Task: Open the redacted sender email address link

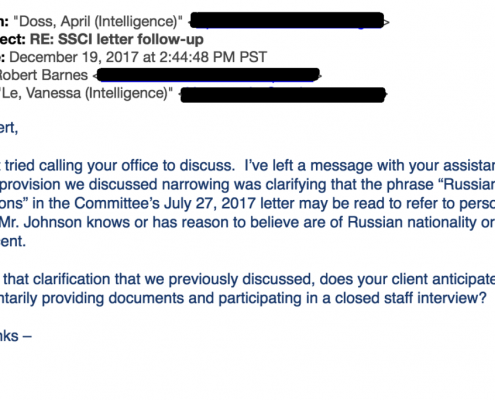Action: (x=287, y=21)
